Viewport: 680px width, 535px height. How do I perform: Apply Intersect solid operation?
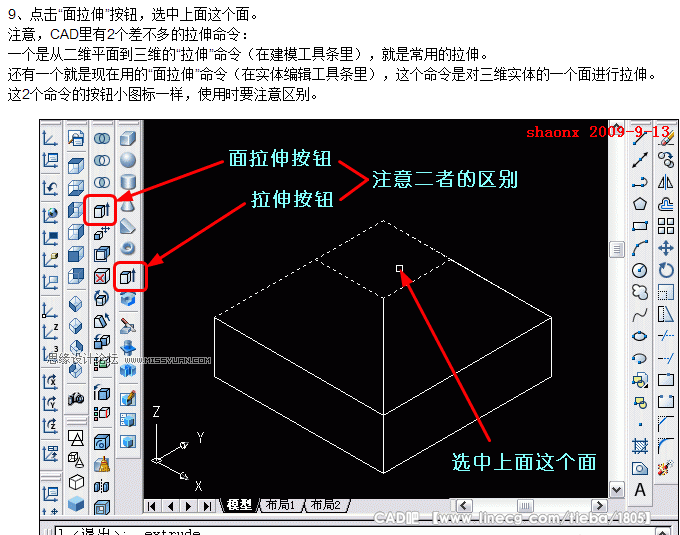tap(102, 182)
